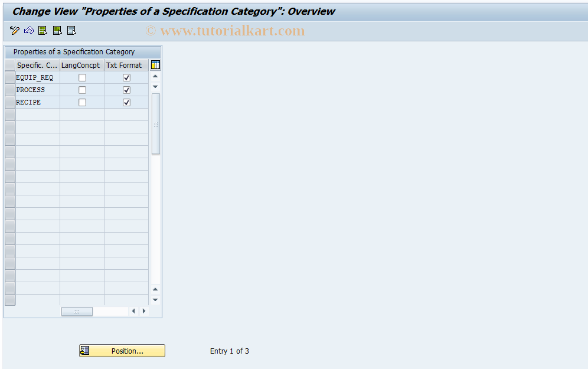Image resolution: width=588 pixels, height=369 pixels.
Task: Click the deselect all icon
Action: pos(71,30)
